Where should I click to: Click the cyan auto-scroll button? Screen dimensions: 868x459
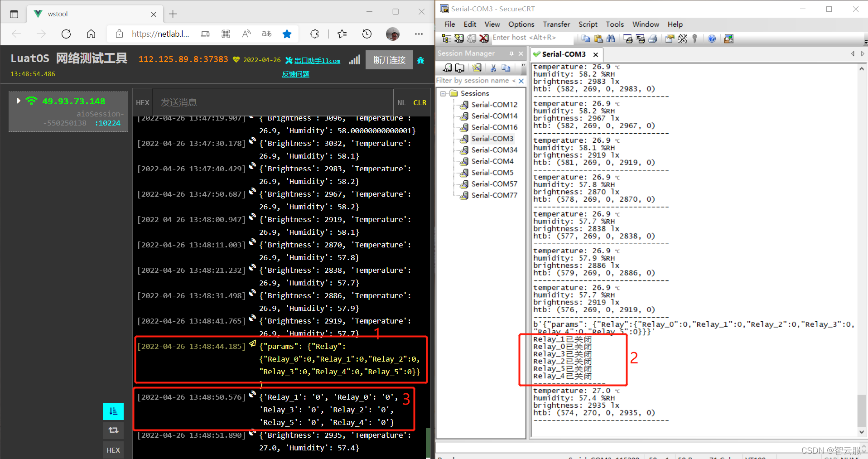point(113,411)
